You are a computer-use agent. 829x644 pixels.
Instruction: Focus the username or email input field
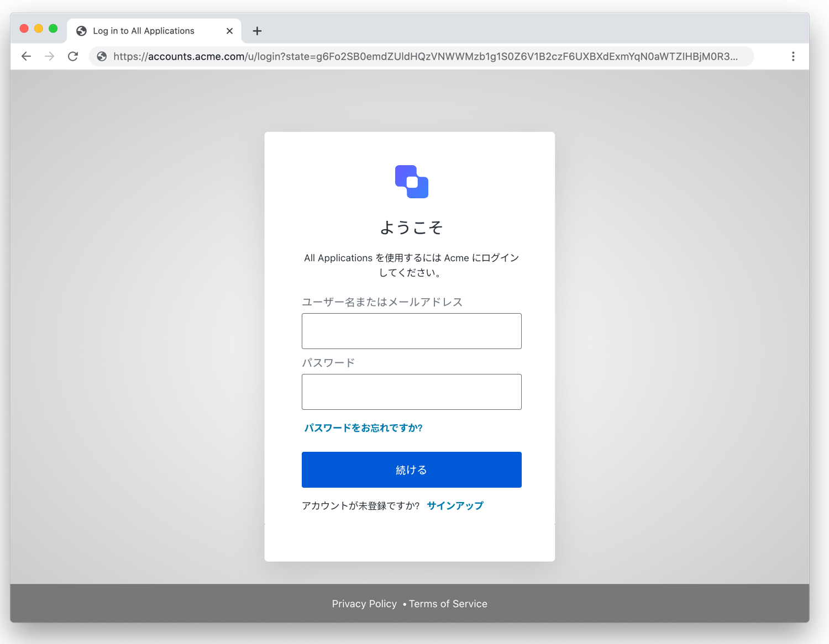[412, 331]
